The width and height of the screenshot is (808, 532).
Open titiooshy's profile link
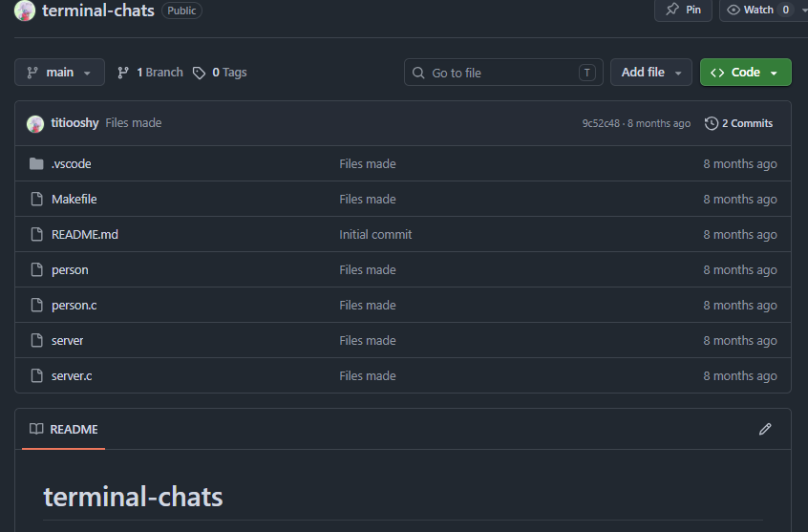click(x=74, y=123)
